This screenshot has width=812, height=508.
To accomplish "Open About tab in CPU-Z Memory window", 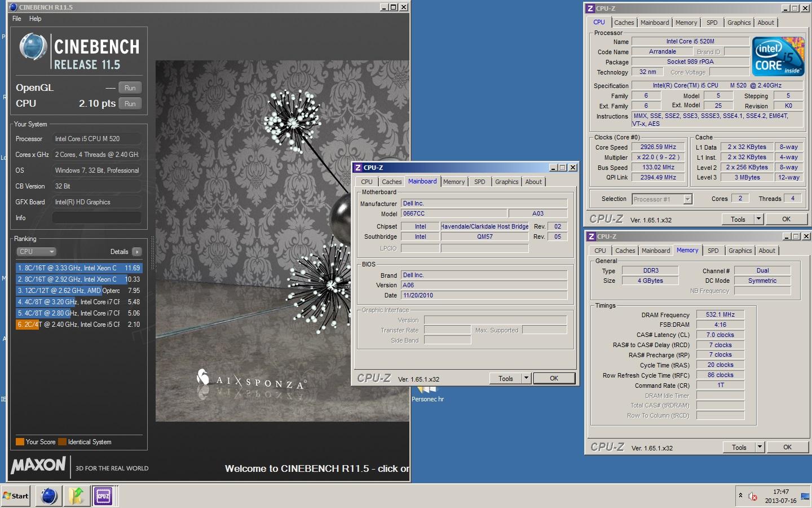I will [767, 251].
